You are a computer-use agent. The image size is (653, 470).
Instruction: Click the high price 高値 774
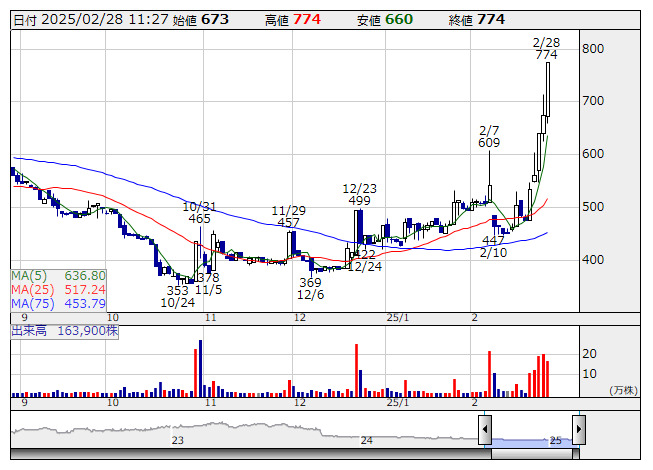(293, 20)
